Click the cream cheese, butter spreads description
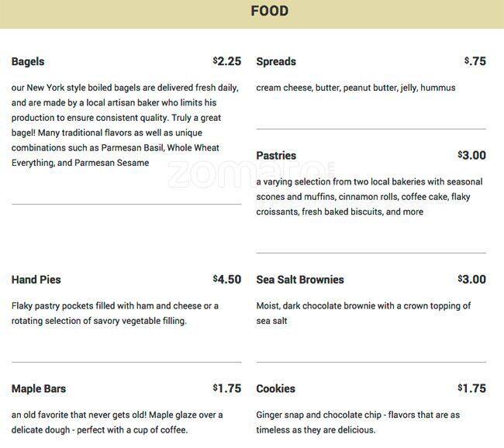The height and width of the screenshot is (448, 504). click(x=356, y=88)
